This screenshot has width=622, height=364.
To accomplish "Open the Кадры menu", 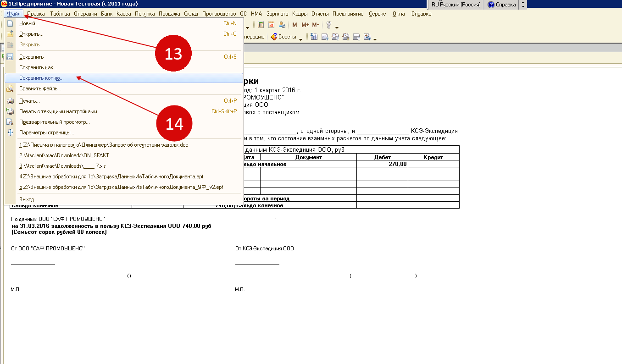I will coord(300,14).
